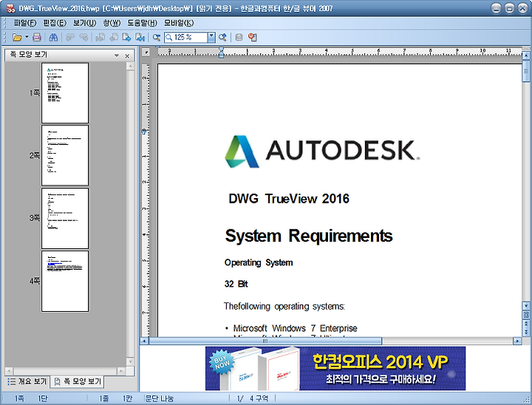Screen dimensions: 532x405
Task: Click the next page double-arrow button
Action: [526, 332]
